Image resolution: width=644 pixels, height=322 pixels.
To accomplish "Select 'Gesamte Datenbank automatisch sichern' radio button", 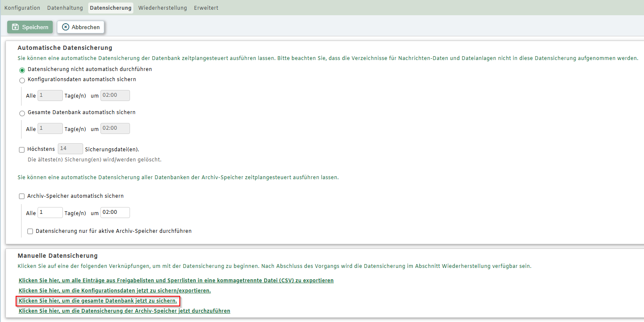I will tap(22, 113).
